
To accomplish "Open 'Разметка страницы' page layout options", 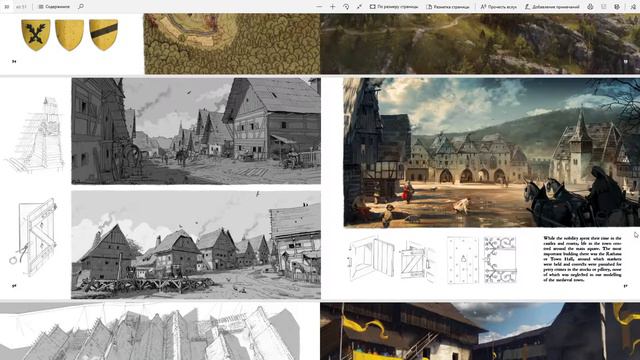I will [448, 7].
